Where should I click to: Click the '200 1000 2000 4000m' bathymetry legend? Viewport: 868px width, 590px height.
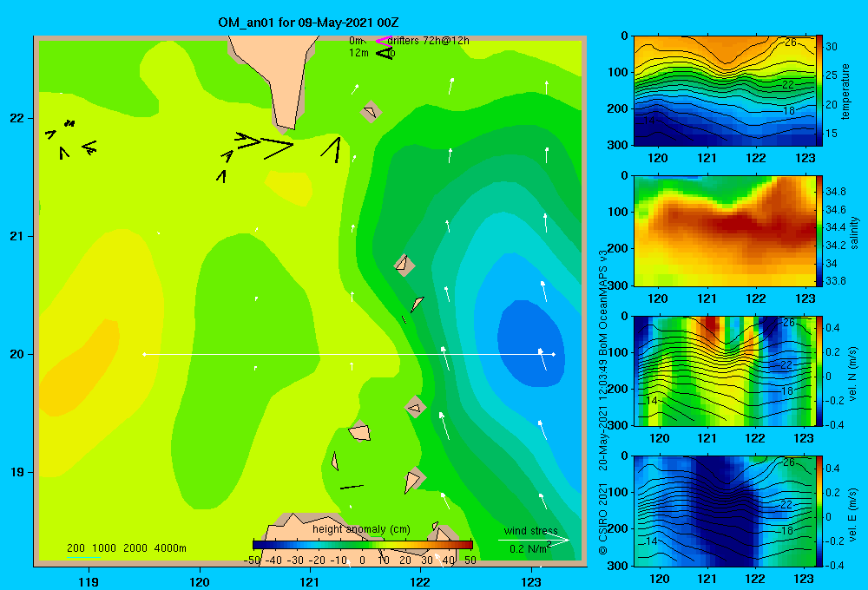[x=126, y=548]
